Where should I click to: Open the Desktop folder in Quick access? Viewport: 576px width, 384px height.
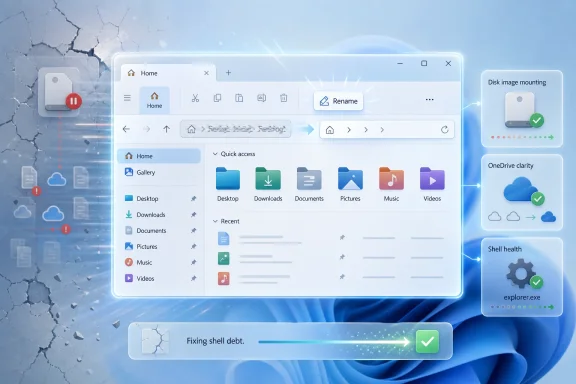pyautogui.click(x=228, y=184)
